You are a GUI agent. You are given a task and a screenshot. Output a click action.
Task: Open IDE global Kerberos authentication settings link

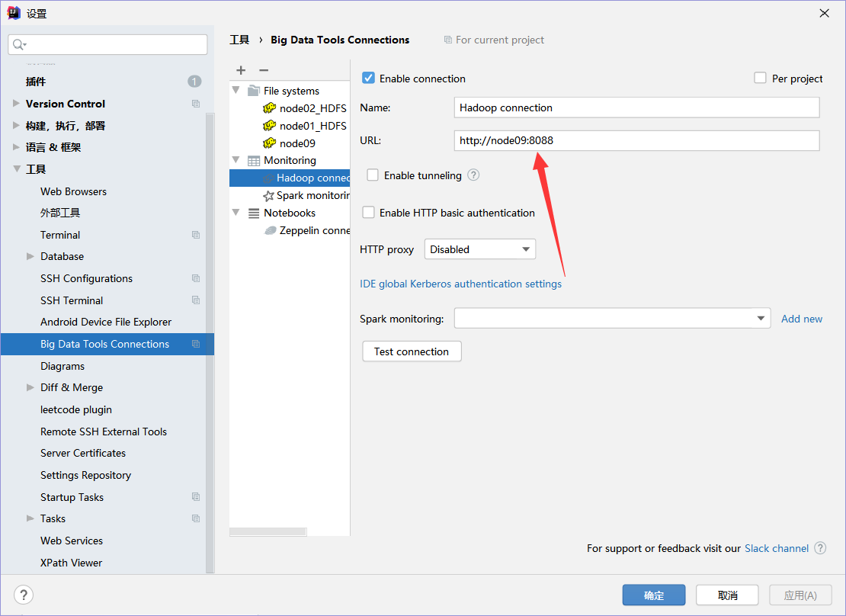tap(461, 284)
